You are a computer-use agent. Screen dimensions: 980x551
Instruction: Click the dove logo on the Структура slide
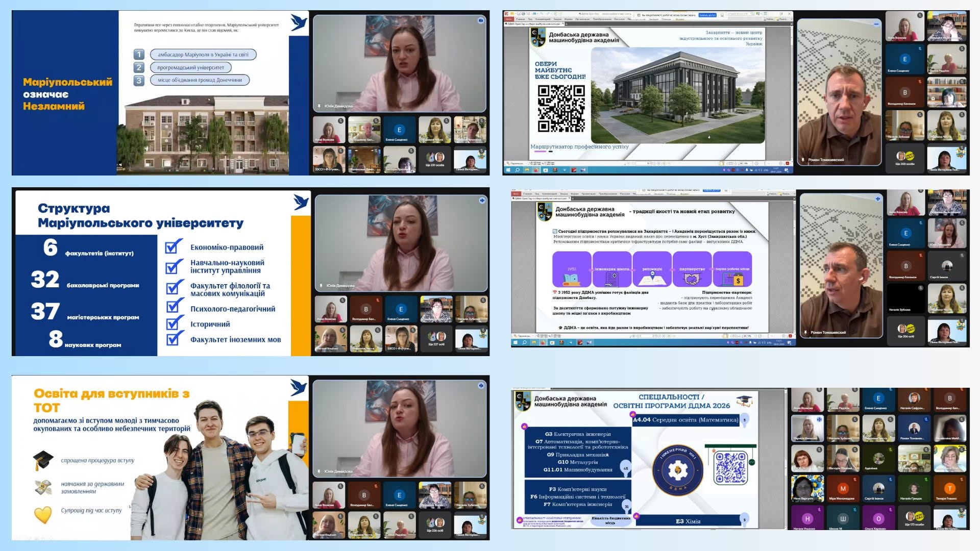click(x=301, y=202)
